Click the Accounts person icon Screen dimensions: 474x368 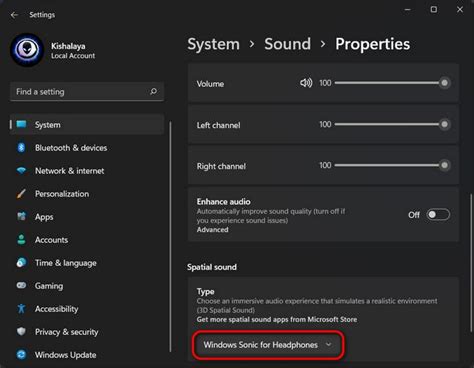pyautogui.click(x=21, y=240)
